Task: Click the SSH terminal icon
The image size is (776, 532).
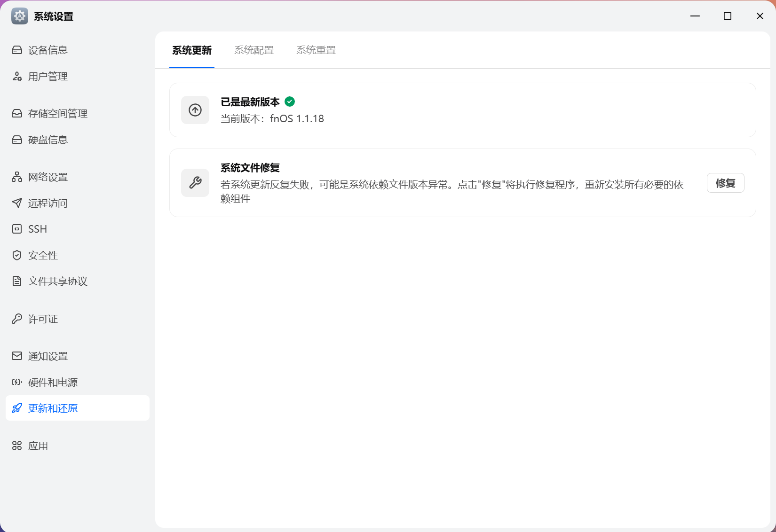Action: tap(17, 229)
